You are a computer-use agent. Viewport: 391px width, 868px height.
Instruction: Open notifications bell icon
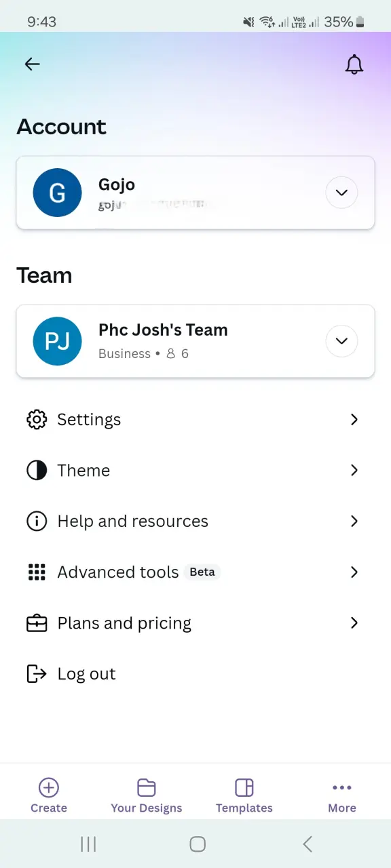pyautogui.click(x=354, y=64)
